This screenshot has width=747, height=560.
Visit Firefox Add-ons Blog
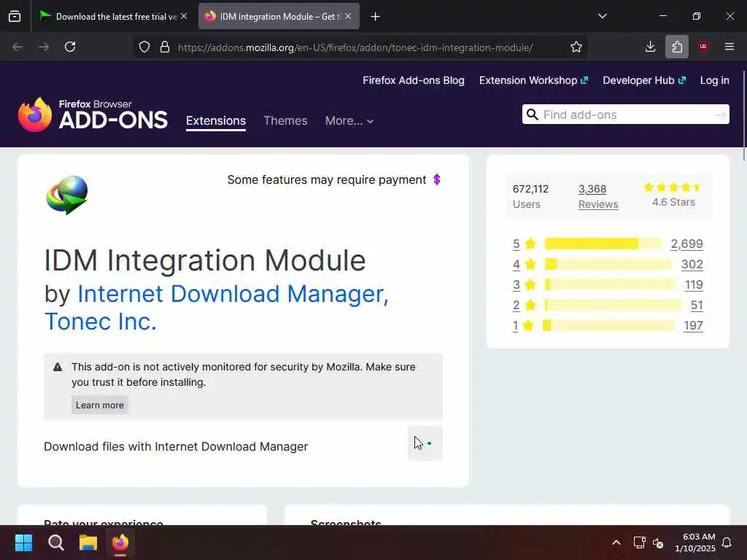point(414,80)
